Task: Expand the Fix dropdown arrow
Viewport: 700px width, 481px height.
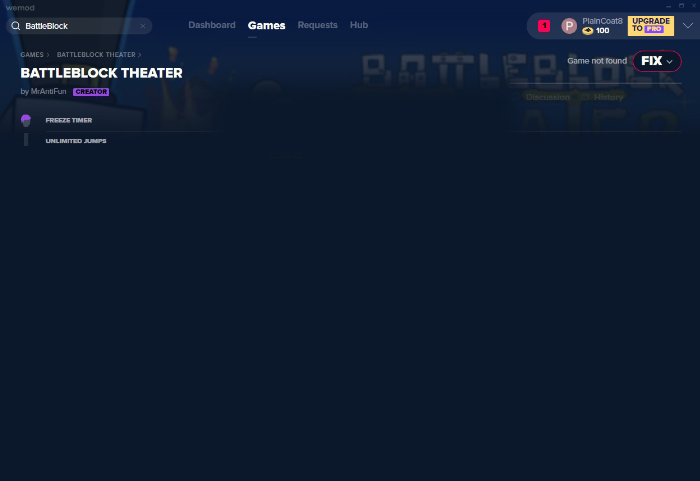Action: (x=669, y=62)
